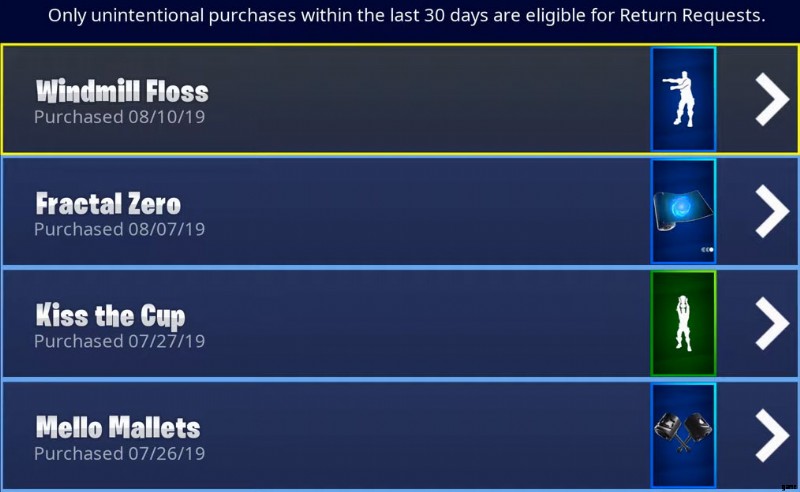Click the Fractal Zero wrap icon

point(683,210)
